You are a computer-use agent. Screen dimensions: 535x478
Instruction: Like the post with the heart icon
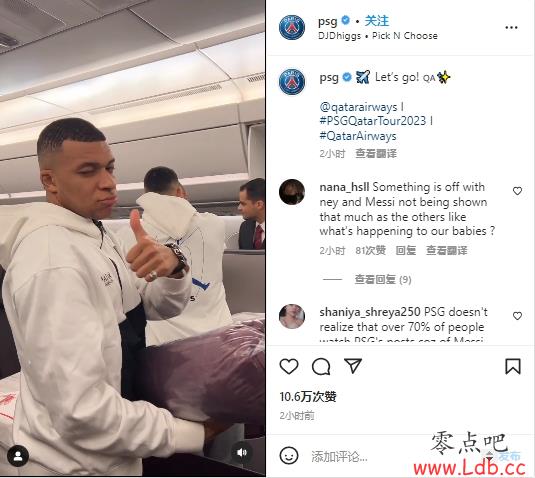(x=289, y=366)
